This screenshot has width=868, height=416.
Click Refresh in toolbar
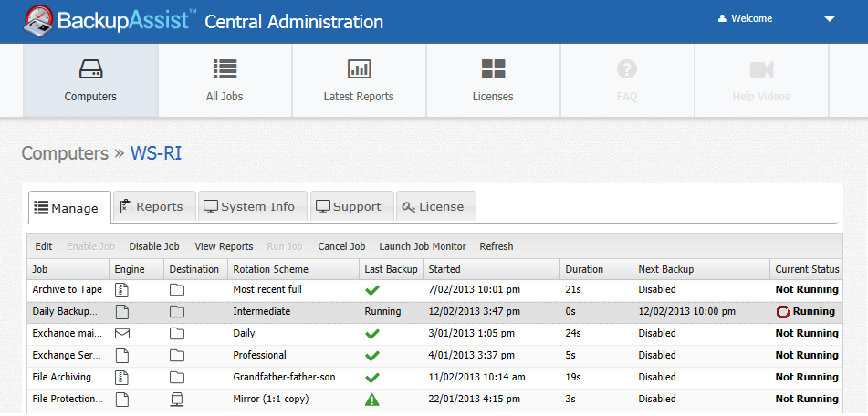pos(496,246)
